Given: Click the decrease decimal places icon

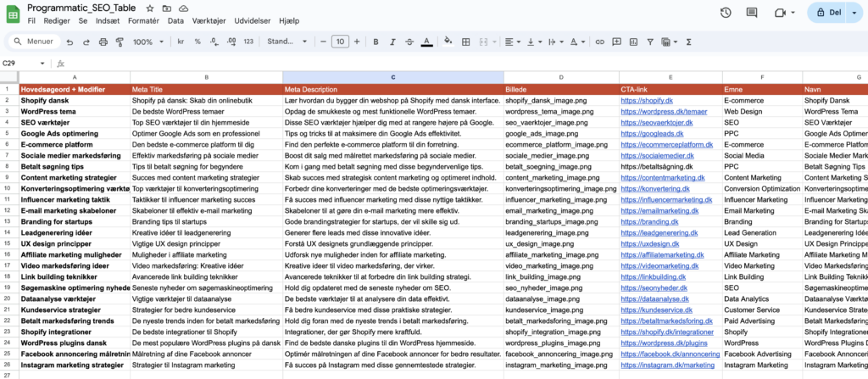Looking at the screenshot, I should 214,42.
